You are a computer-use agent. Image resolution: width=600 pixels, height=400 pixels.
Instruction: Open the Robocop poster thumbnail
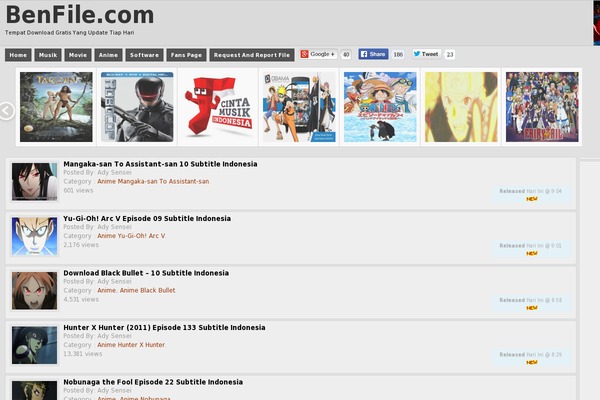point(137,107)
